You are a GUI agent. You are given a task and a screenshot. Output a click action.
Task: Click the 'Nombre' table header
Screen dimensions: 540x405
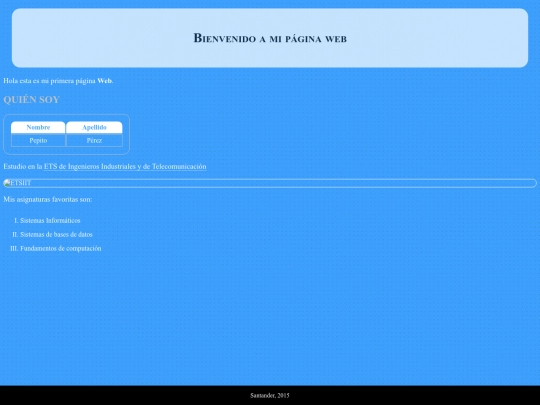click(x=38, y=127)
